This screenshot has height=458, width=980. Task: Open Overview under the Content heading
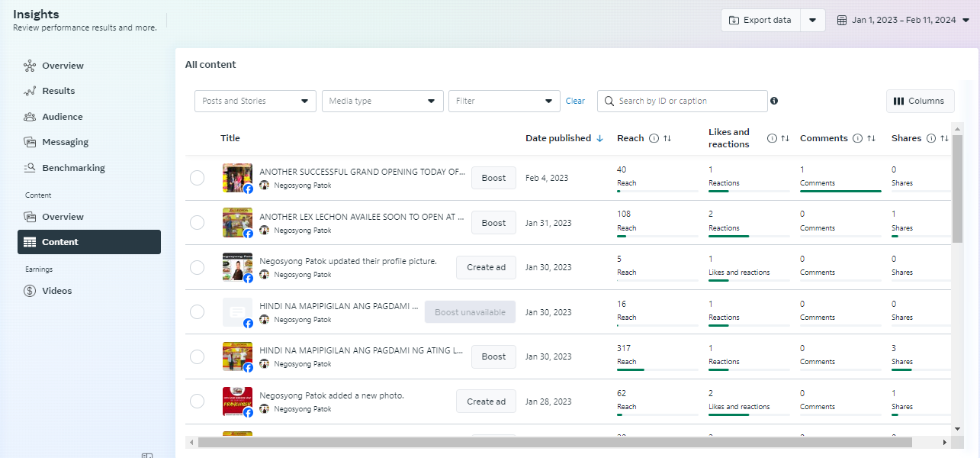tap(63, 217)
